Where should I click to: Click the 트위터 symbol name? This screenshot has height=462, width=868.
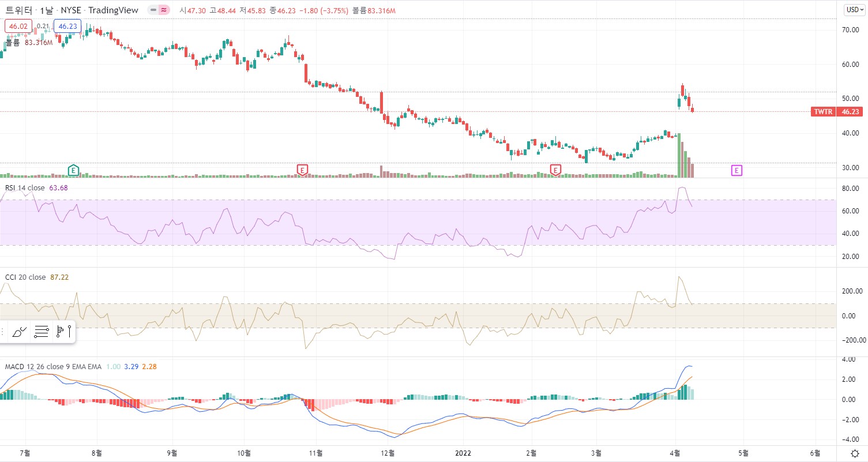[18, 10]
